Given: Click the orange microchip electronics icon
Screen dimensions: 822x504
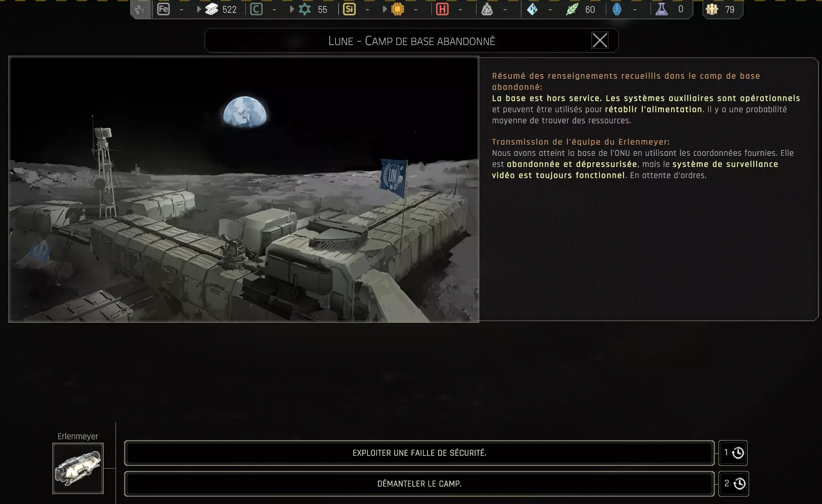Looking at the screenshot, I should tap(398, 9).
